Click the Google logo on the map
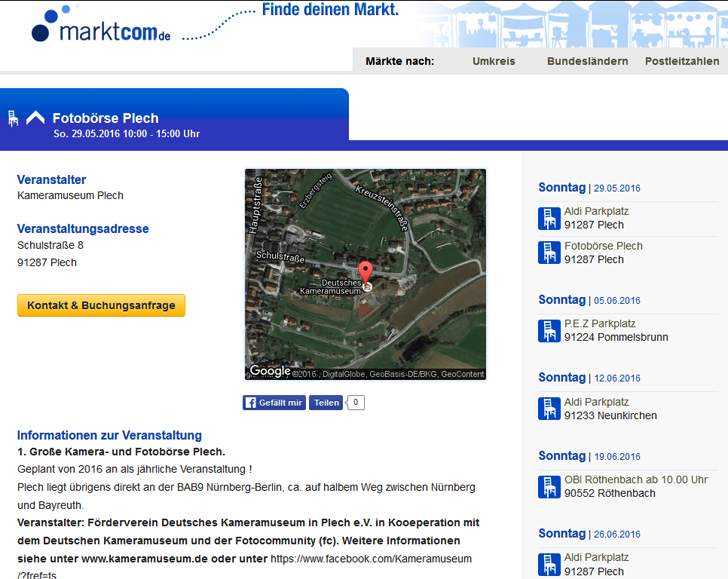The width and height of the screenshot is (728, 579). pyautogui.click(x=270, y=371)
